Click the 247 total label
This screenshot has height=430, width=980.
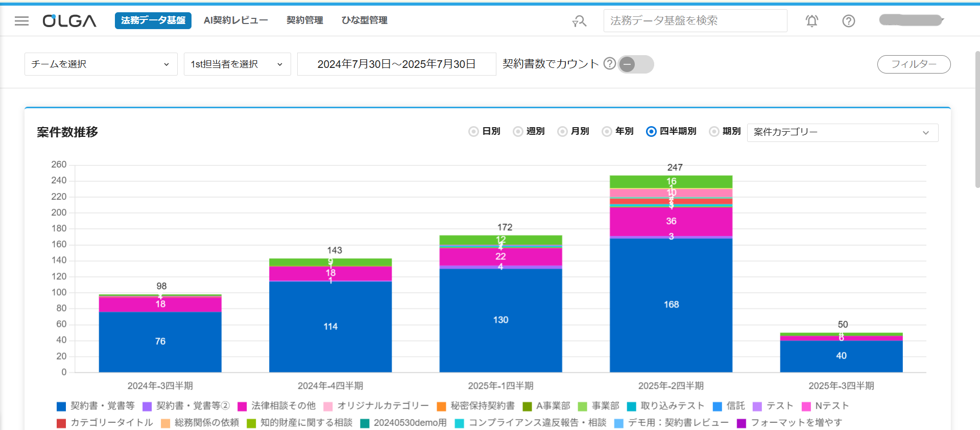[x=675, y=168]
